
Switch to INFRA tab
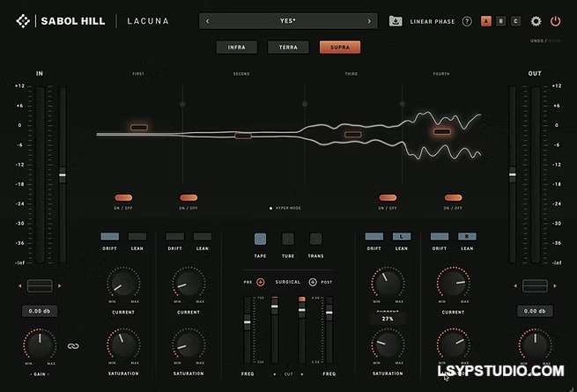pos(236,48)
